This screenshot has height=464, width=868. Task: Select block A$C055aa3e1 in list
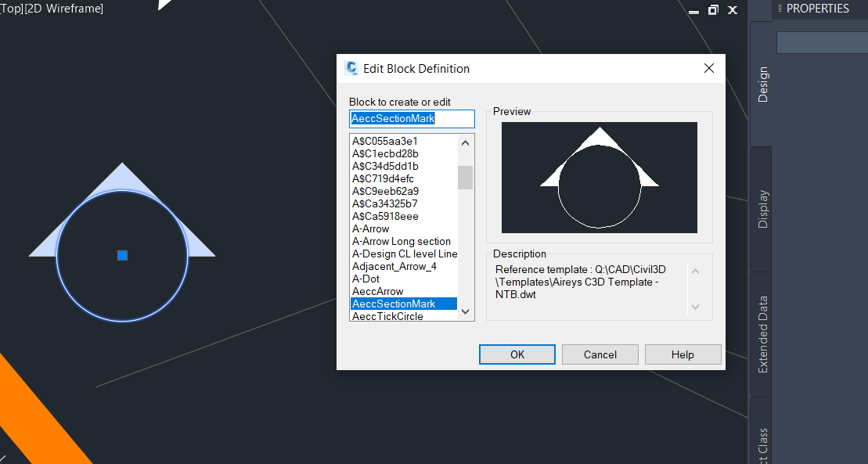404,141
